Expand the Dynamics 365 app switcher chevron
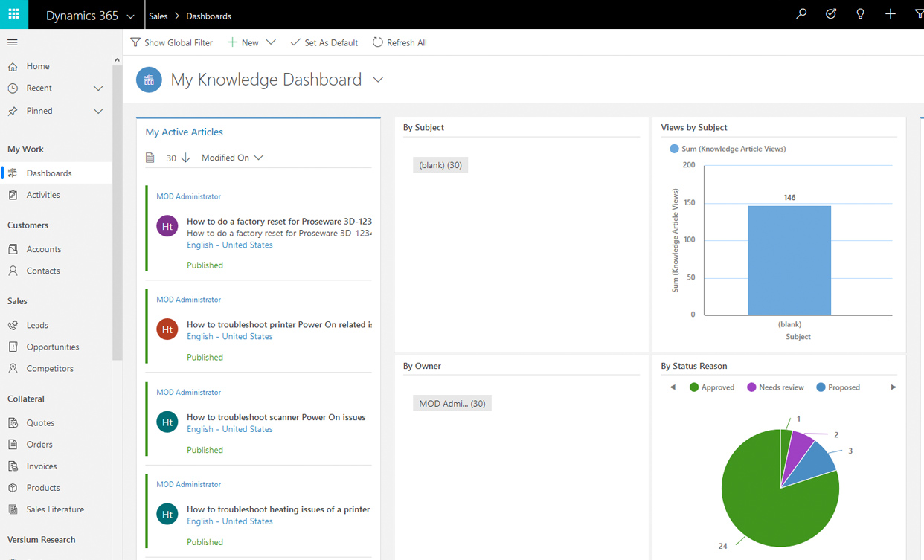924x560 pixels. pos(131,16)
